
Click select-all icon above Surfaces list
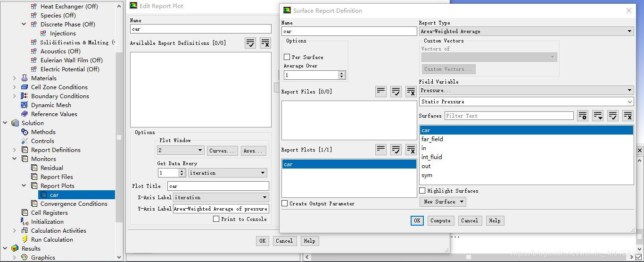point(612,116)
